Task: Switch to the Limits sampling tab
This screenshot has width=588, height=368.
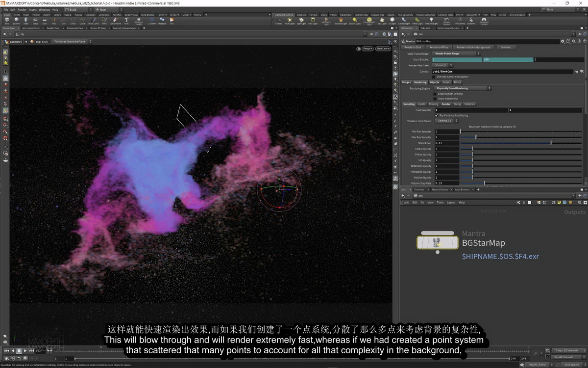Action: (x=421, y=104)
